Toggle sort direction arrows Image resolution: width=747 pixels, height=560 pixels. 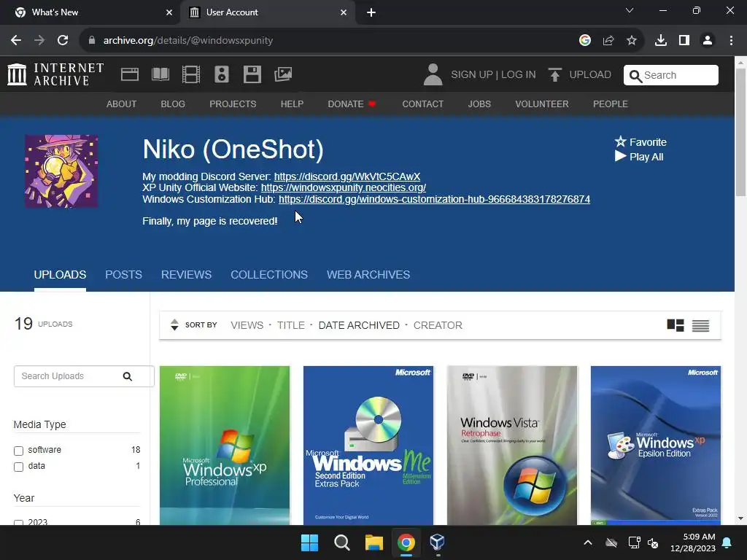[174, 324]
